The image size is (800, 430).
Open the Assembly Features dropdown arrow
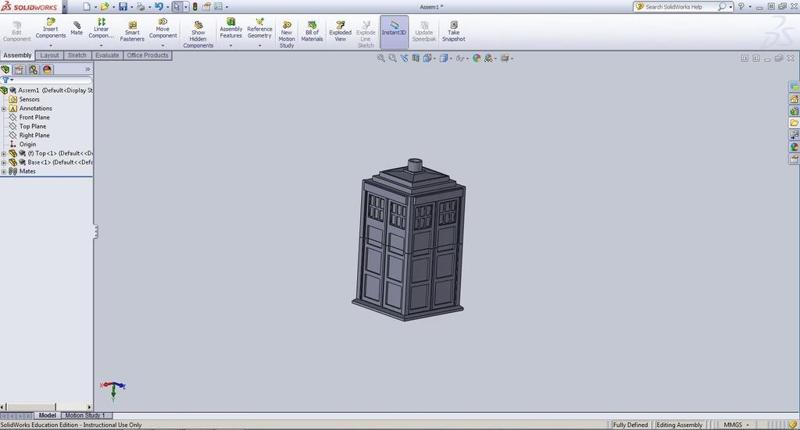point(231,45)
